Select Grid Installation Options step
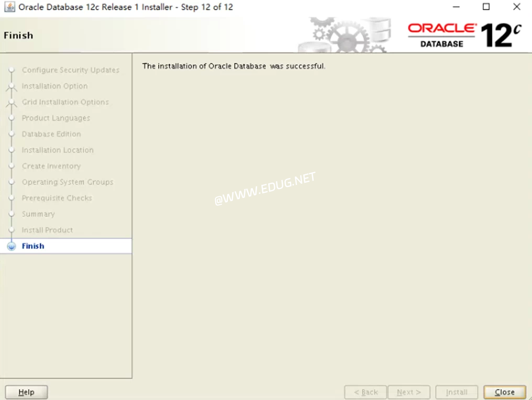The height and width of the screenshot is (400, 532). click(x=65, y=102)
